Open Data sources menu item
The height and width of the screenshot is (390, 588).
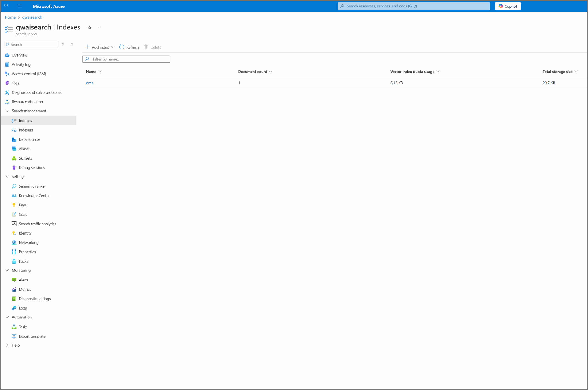[29, 139]
